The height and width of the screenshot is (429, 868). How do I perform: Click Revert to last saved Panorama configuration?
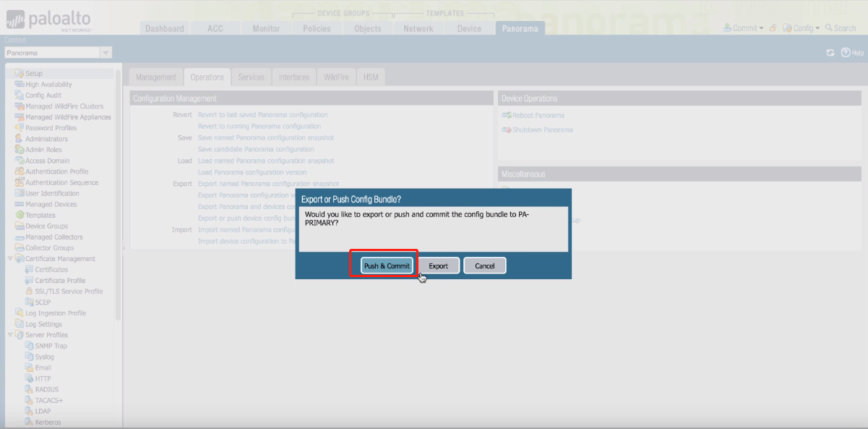pyautogui.click(x=262, y=115)
